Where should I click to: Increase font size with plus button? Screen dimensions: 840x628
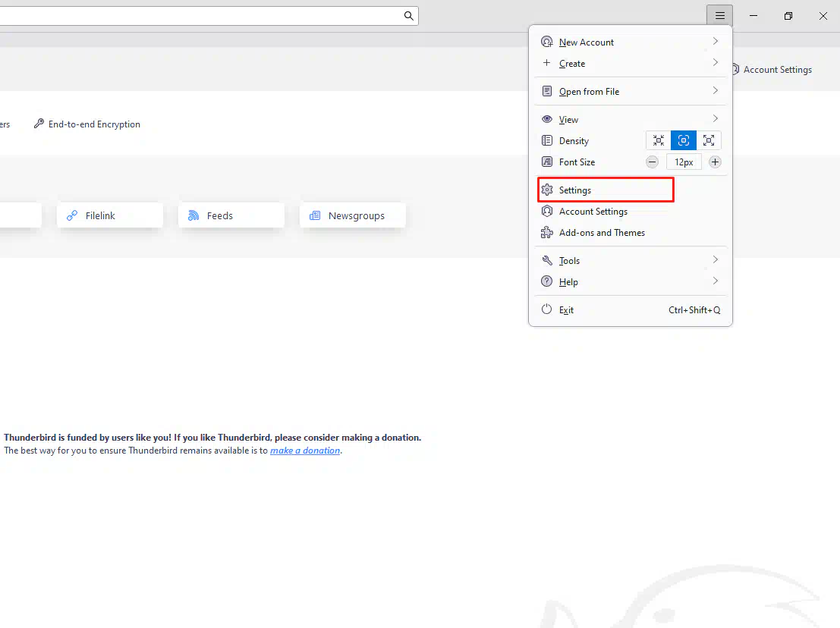(715, 162)
